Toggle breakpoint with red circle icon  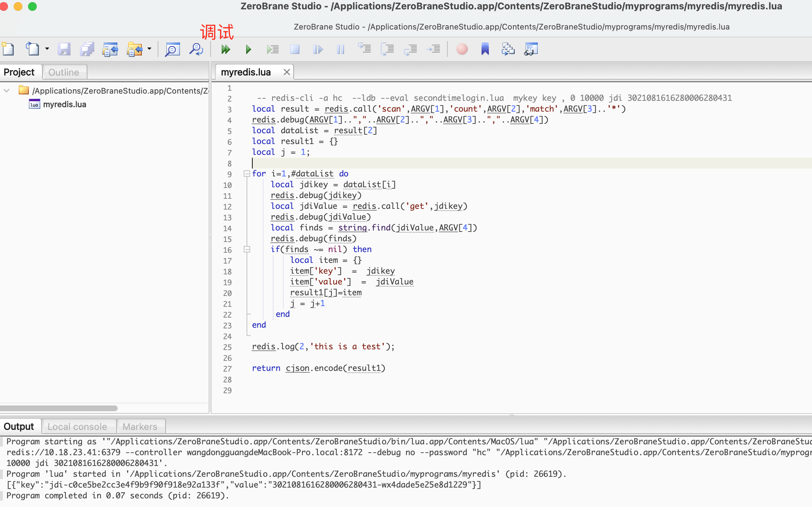462,49
